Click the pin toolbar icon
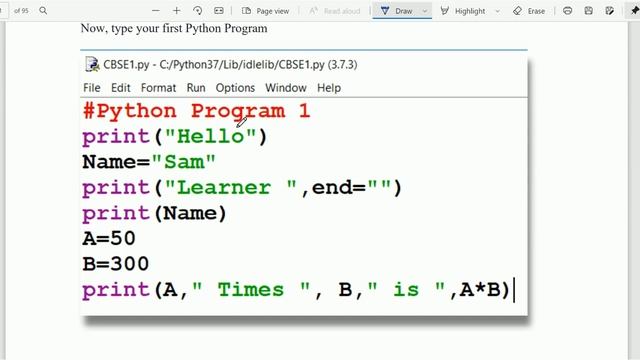Screen dimensions: 640x360 point(635,11)
